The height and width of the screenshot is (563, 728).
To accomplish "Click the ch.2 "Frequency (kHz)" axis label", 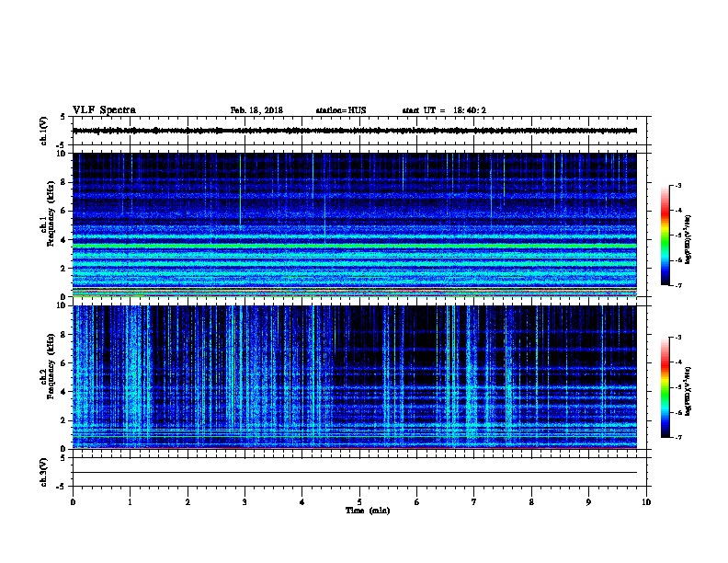I will click(51, 366).
